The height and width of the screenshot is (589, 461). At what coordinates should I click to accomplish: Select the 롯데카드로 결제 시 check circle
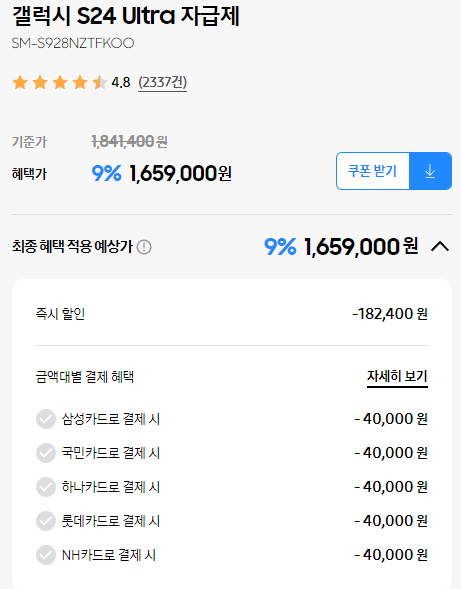click(46, 521)
